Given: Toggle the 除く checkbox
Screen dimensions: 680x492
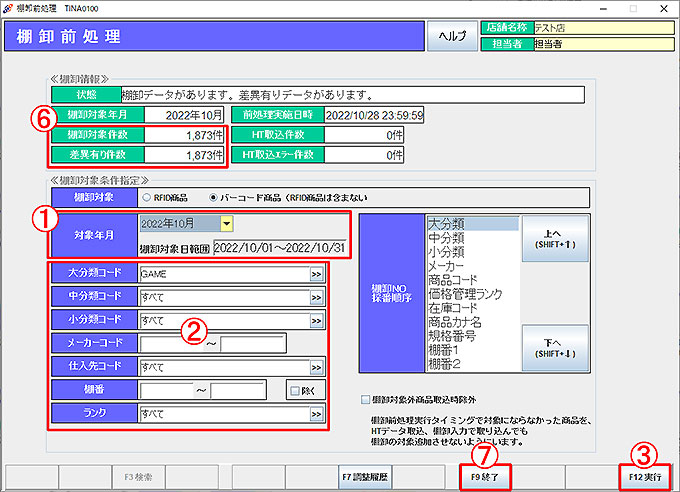Looking at the screenshot, I should 293,390.
